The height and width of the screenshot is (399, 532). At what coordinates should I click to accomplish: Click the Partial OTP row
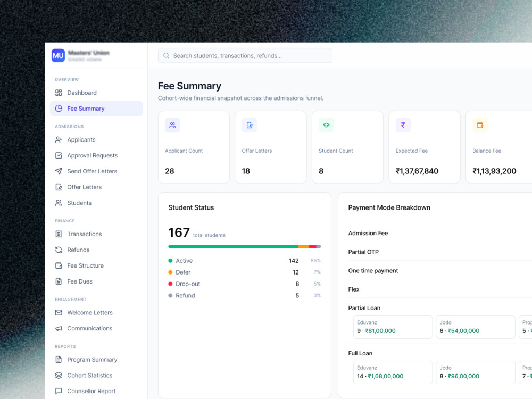click(440, 252)
